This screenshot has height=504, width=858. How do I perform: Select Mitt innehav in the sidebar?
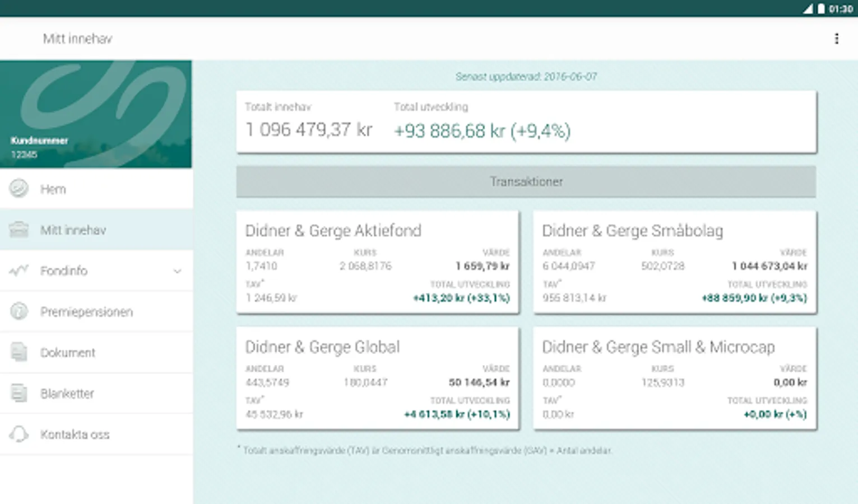[x=96, y=230]
